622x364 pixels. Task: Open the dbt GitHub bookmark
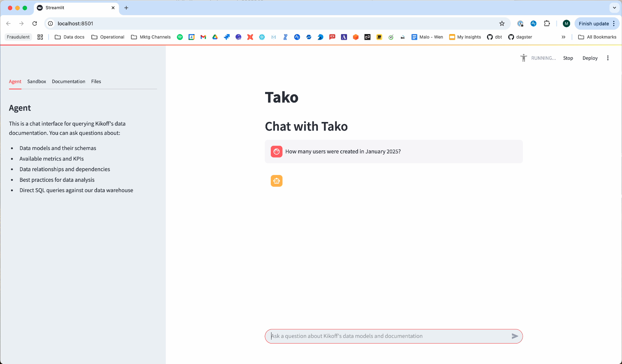pos(495,37)
